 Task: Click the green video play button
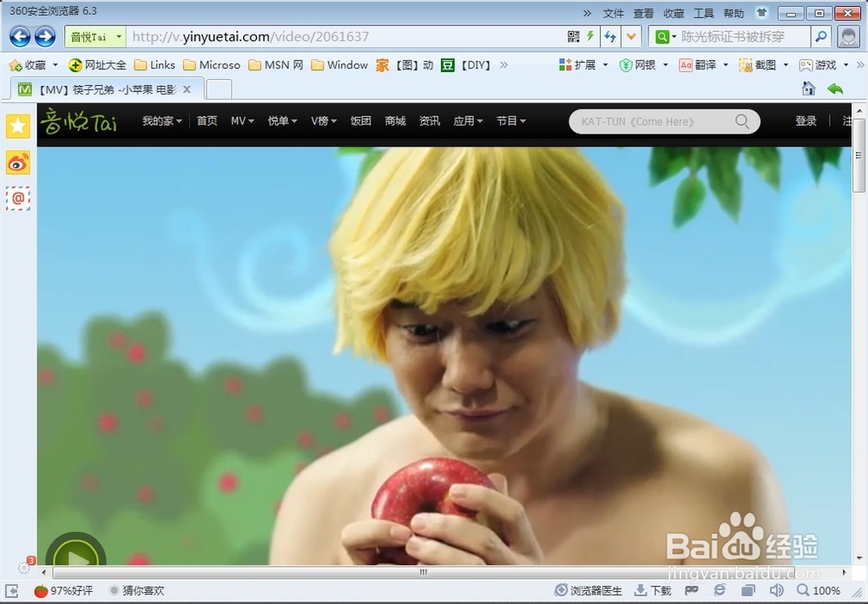[x=76, y=549]
